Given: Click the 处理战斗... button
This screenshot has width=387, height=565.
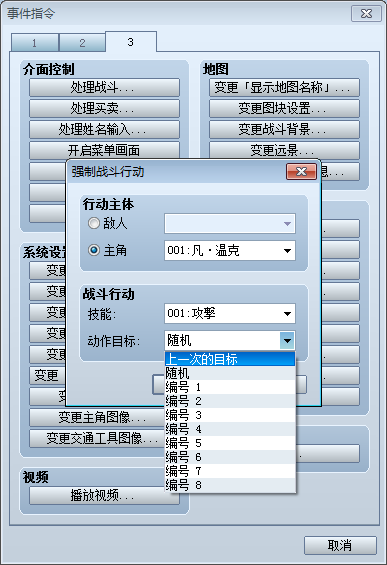Looking at the screenshot, I should pos(104,88).
